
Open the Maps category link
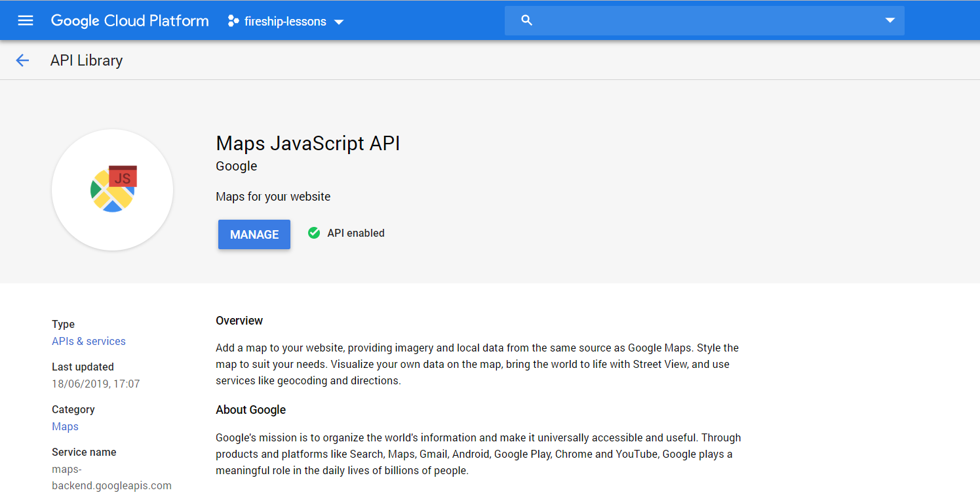tap(65, 426)
